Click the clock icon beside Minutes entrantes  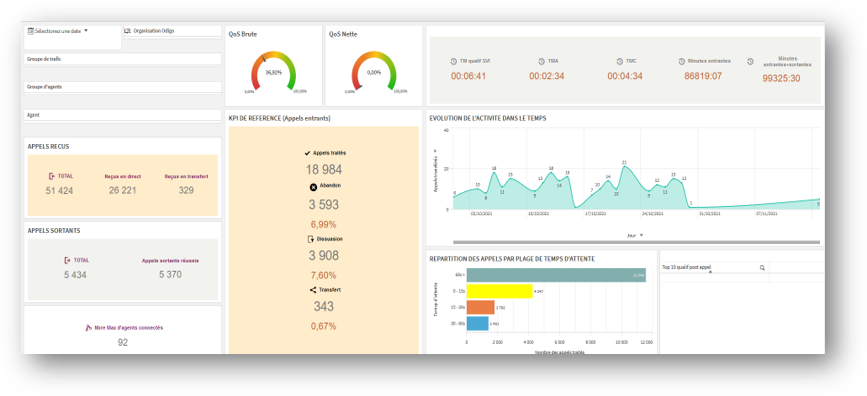tap(682, 61)
